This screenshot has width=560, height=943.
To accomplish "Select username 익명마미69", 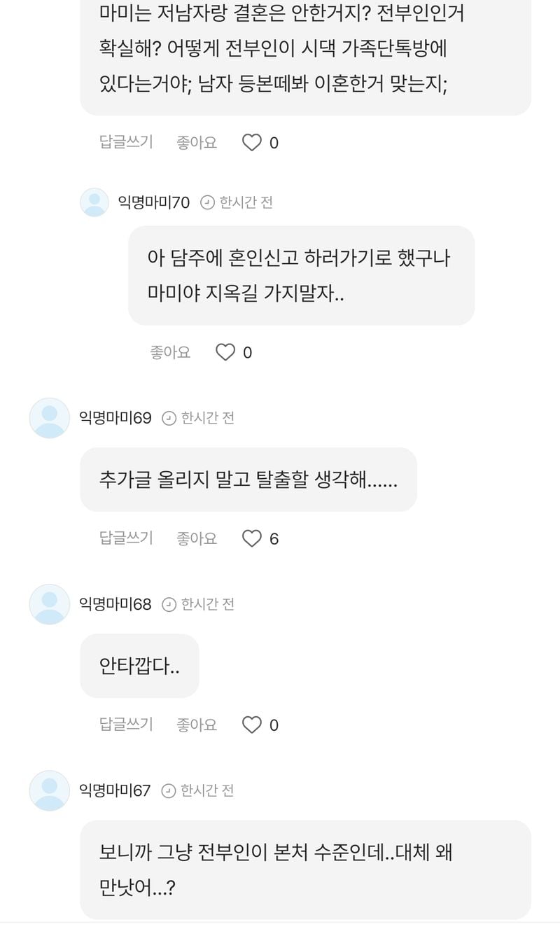I will pyautogui.click(x=115, y=418).
